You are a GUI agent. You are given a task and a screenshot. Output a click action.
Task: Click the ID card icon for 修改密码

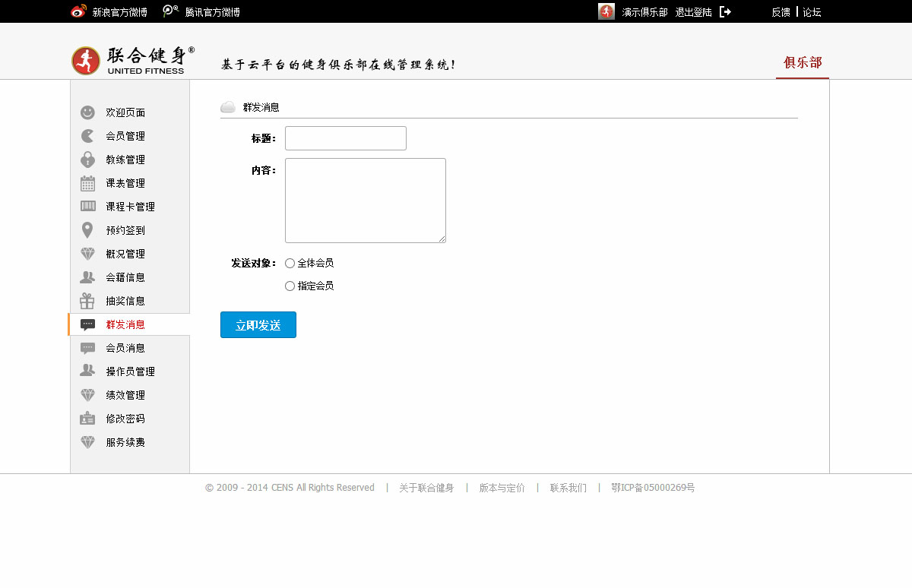coord(87,419)
